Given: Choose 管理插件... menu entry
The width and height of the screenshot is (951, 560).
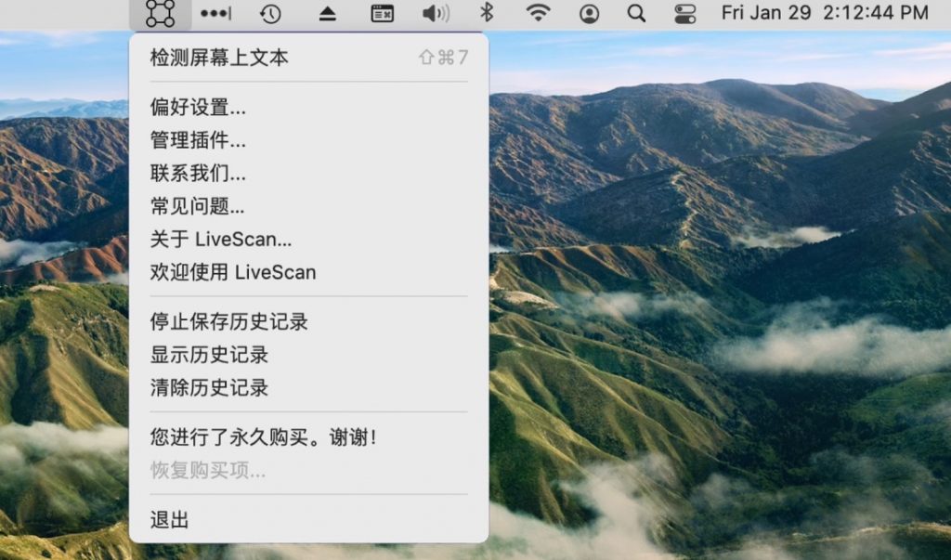Looking at the screenshot, I should click(x=308, y=141).
